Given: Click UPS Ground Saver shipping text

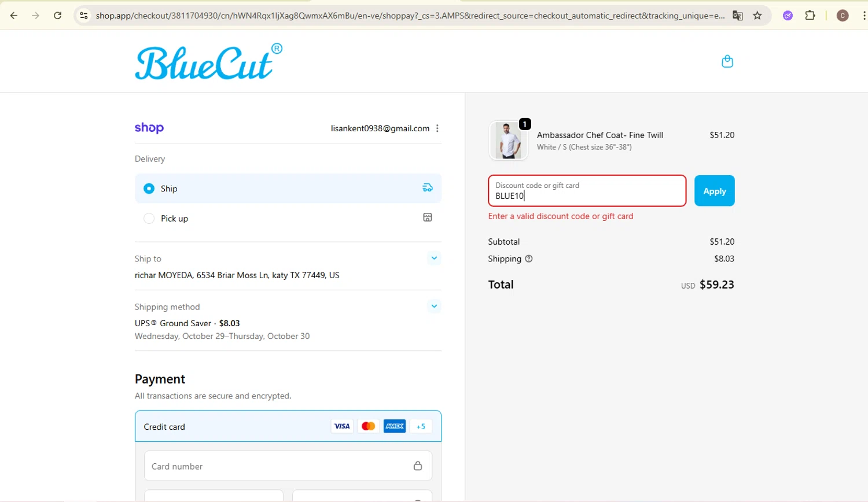Looking at the screenshot, I should click(187, 323).
